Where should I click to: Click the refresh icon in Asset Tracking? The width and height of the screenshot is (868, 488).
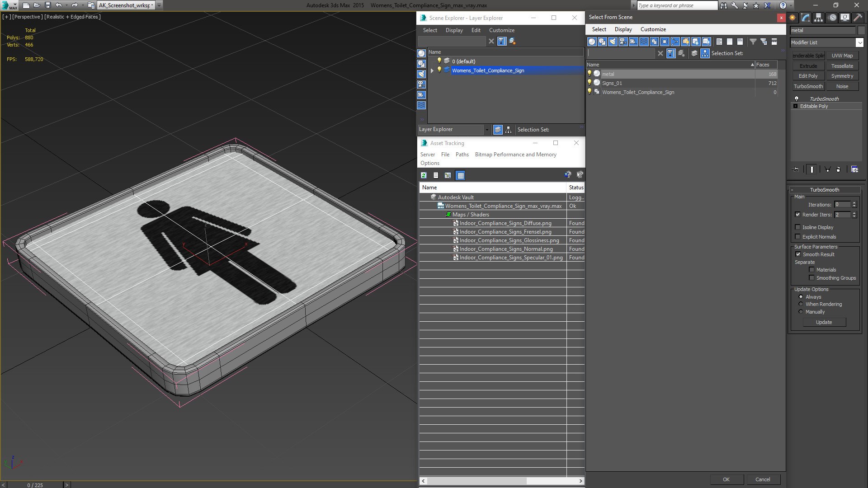[x=424, y=175]
